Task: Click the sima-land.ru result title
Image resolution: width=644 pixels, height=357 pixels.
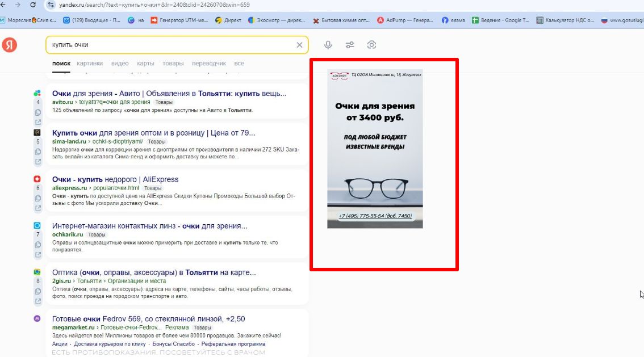Action: click(153, 133)
